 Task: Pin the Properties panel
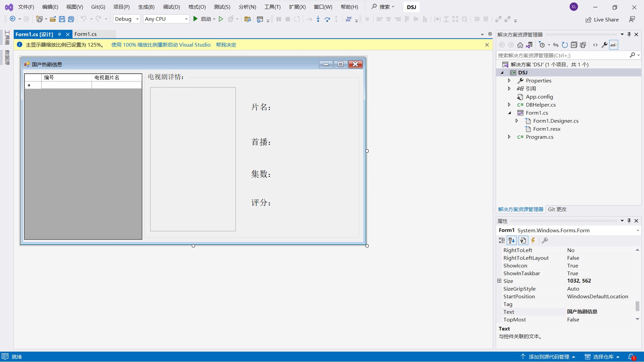click(629, 221)
